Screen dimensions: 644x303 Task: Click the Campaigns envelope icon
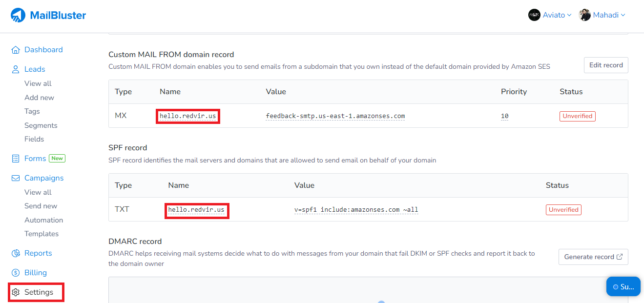(x=15, y=178)
